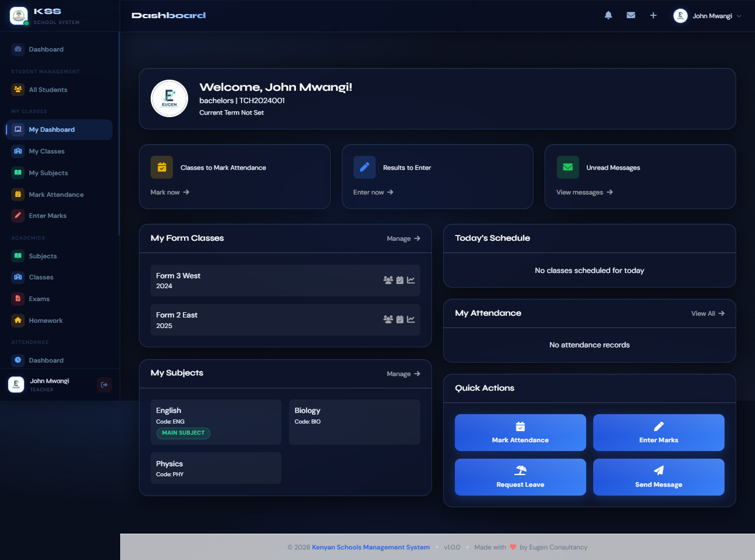This screenshot has width=755, height=560.
Task: Open My Subjects in sidebar
Action: 59,173
